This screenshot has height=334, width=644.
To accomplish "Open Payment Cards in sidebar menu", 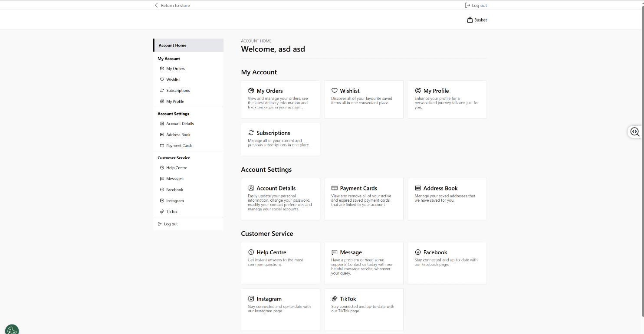I will click(179, 146).
